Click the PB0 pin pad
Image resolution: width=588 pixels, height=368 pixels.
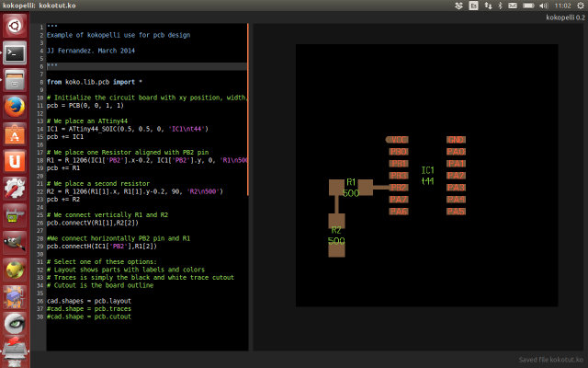coord(399,152)
